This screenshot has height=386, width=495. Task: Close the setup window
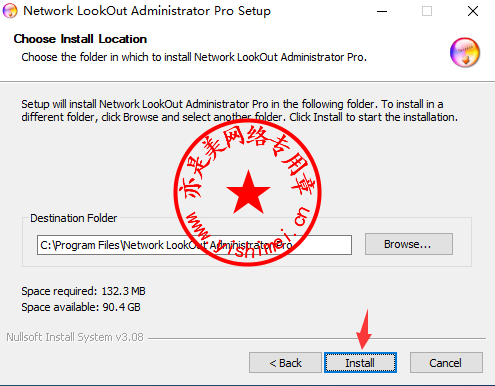click(x=473, y=11)
